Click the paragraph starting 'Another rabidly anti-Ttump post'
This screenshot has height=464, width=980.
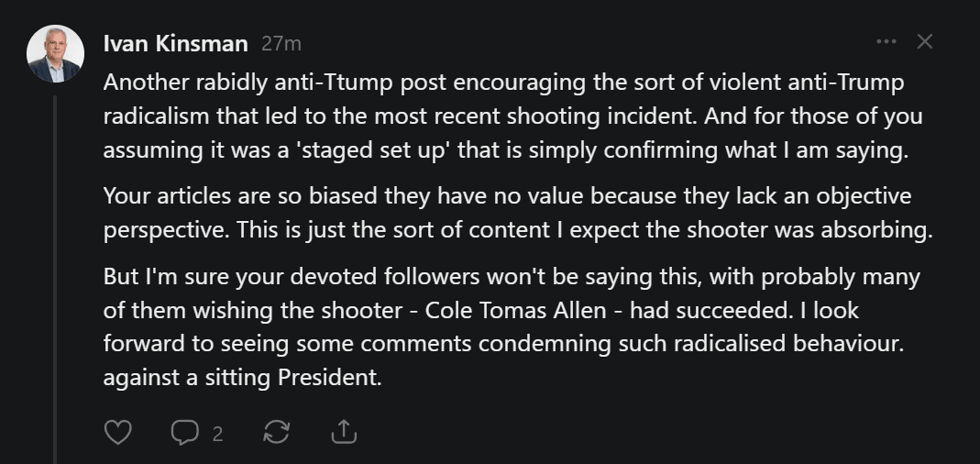point(512,116)
